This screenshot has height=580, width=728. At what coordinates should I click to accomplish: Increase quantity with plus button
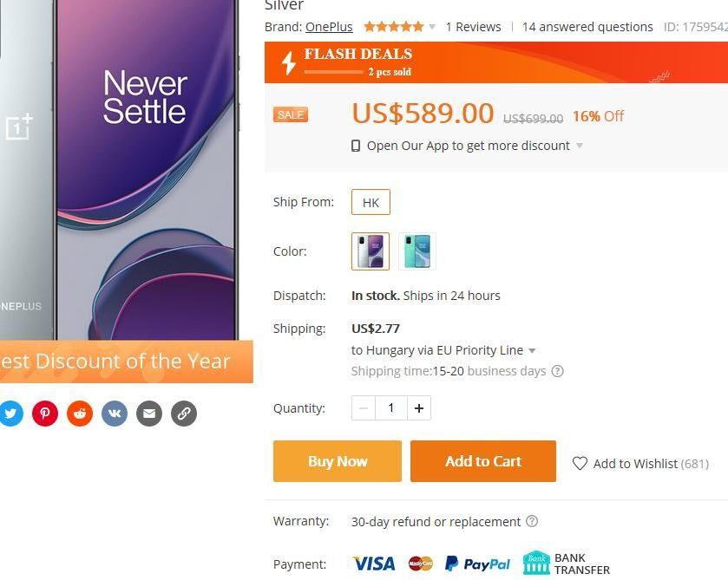coord(419,408)
